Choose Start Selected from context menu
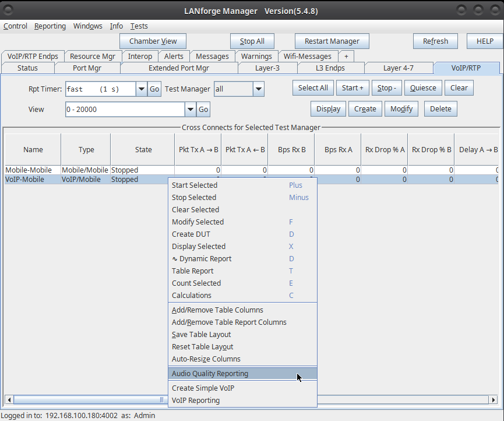Image resolution: width=504 pixels, height=421 pixels. pos(243,185)
